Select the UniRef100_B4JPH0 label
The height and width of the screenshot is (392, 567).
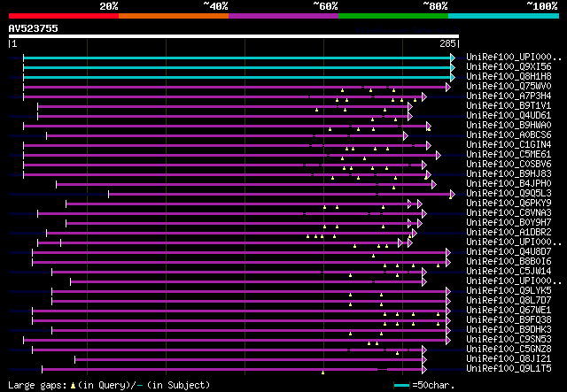click(x=509, y=184)
